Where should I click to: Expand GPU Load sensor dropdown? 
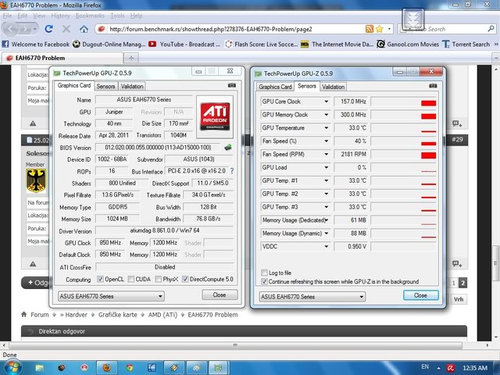click(326, 167)
